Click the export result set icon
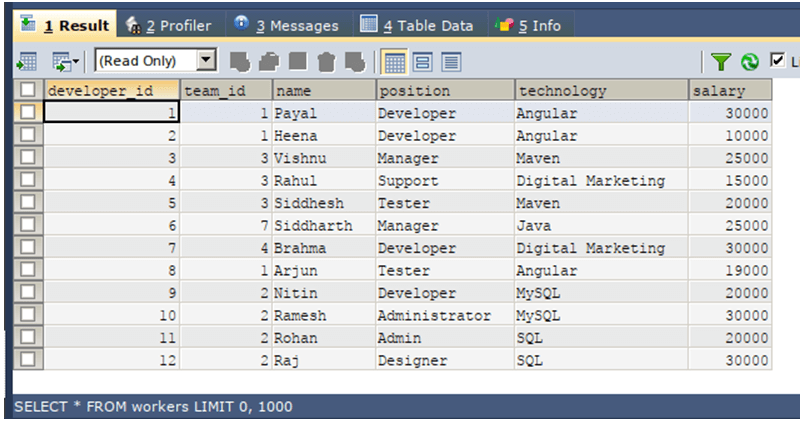This screenshot has height=421, width=807. tap(27, 62)
